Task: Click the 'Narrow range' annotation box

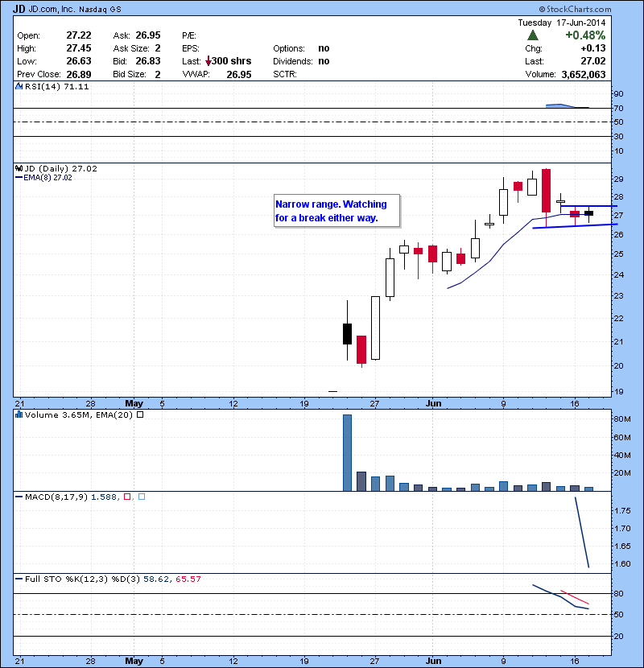Action: pos(336,211)
